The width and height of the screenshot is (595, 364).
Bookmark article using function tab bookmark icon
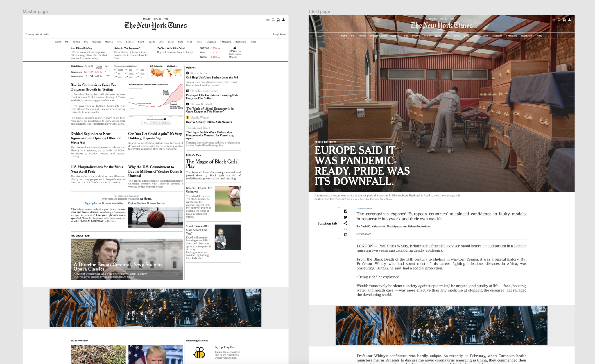pos(345,235)
